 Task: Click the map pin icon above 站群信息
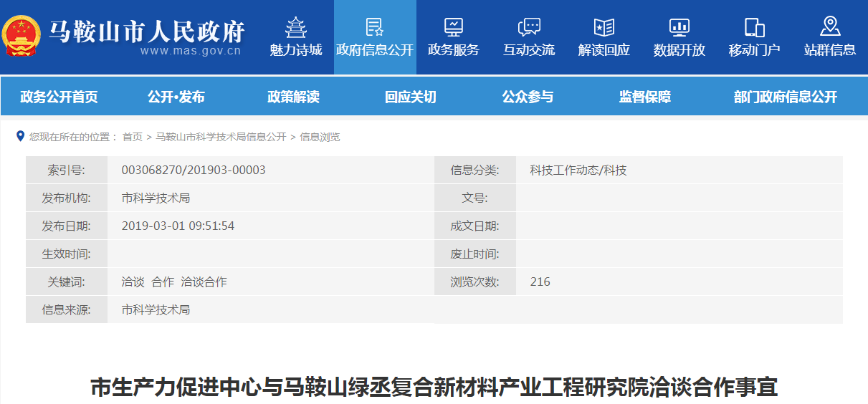click(830, 27)
